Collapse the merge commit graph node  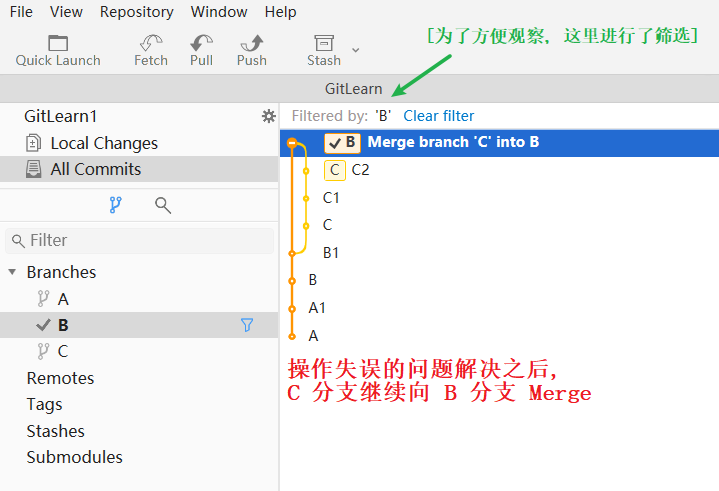292,143
